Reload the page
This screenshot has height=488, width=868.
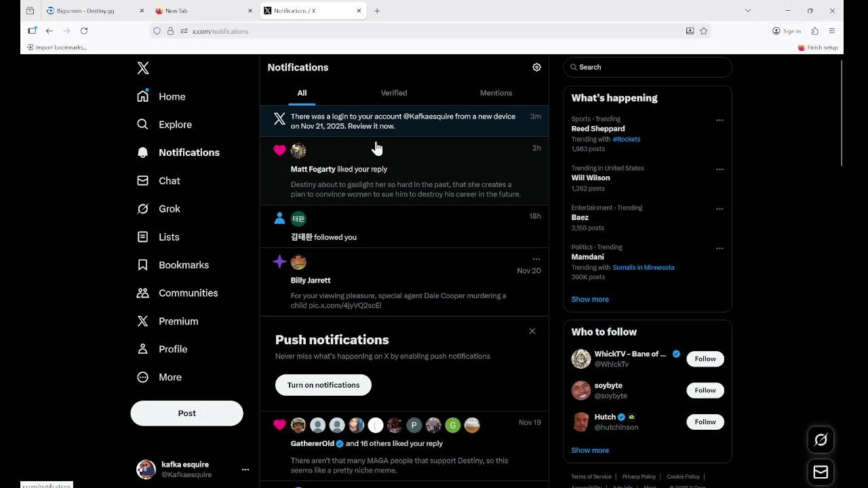click(x=84, y=30)
